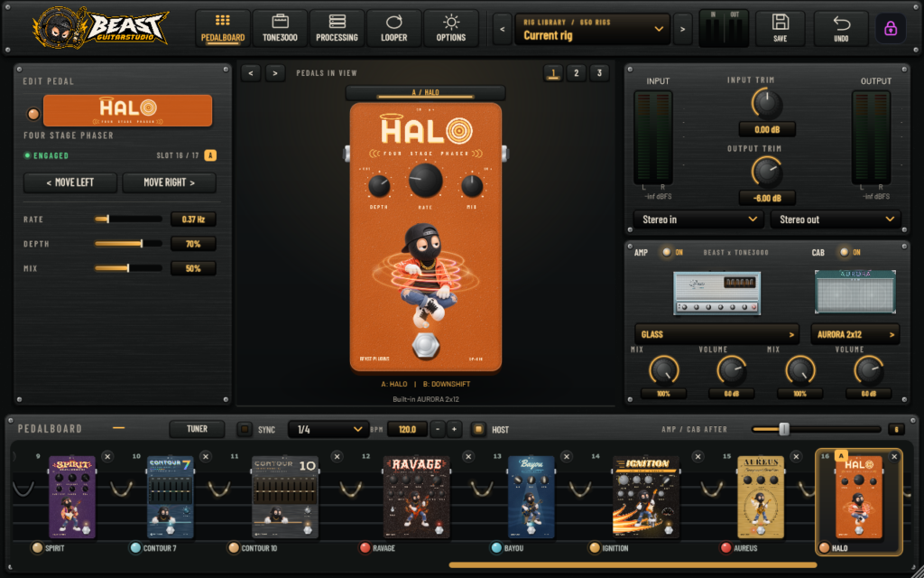Save the current rig
The width and height of the screenshot is (924, 578).
click(x=781, y=28)
